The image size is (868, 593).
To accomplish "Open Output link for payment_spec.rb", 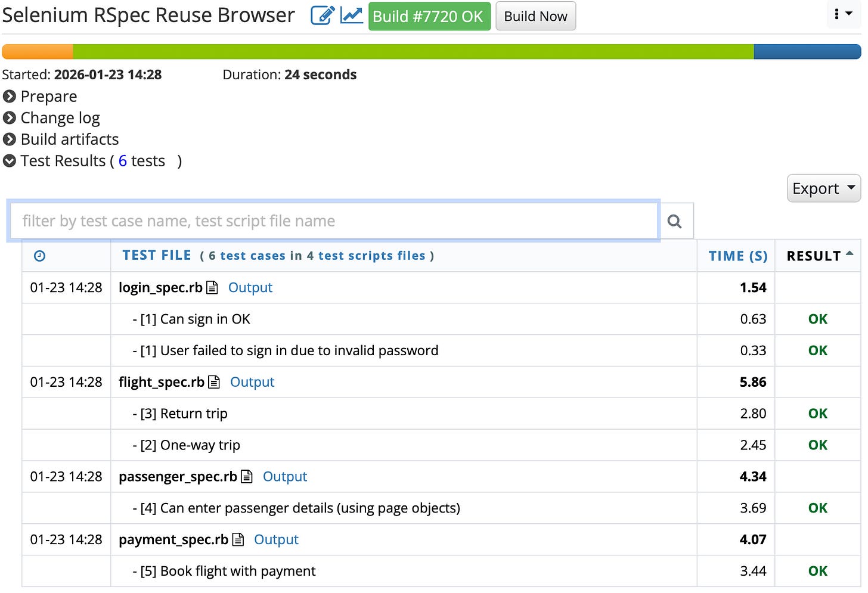I will click(x=276, y=540).
